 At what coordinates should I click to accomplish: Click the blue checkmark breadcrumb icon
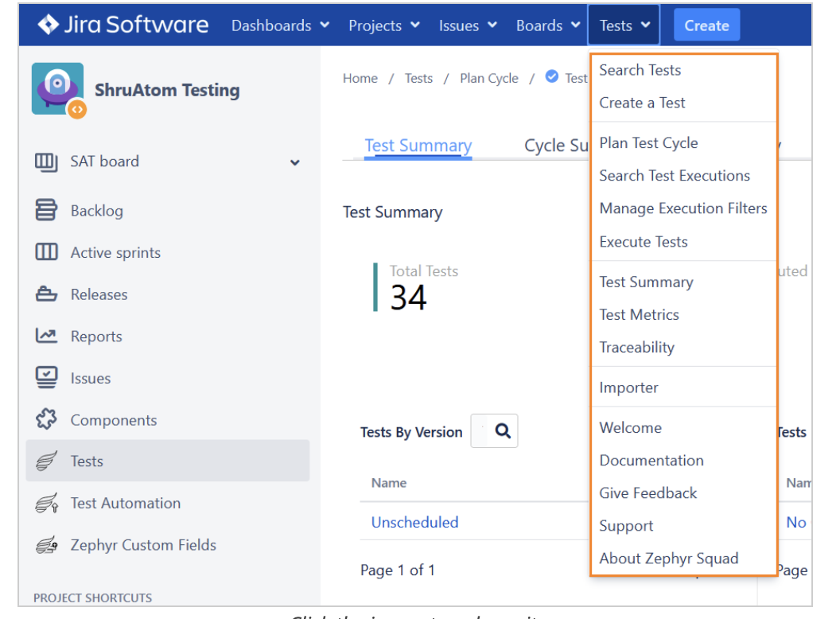tap(552, 76)
